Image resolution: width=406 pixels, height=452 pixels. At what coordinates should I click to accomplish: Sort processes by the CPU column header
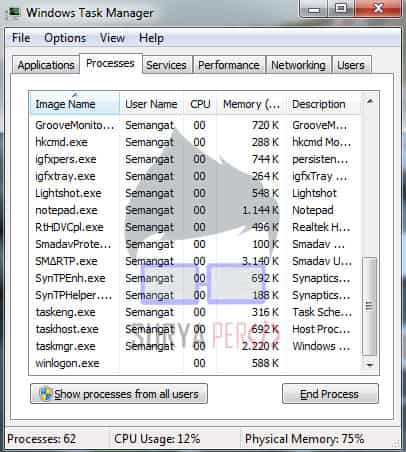200,104
